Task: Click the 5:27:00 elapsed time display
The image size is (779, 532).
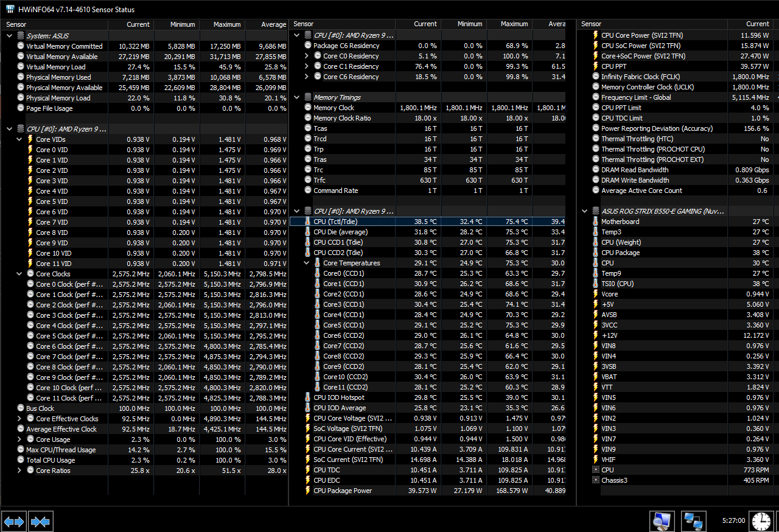Action: (x=733, y=521)
